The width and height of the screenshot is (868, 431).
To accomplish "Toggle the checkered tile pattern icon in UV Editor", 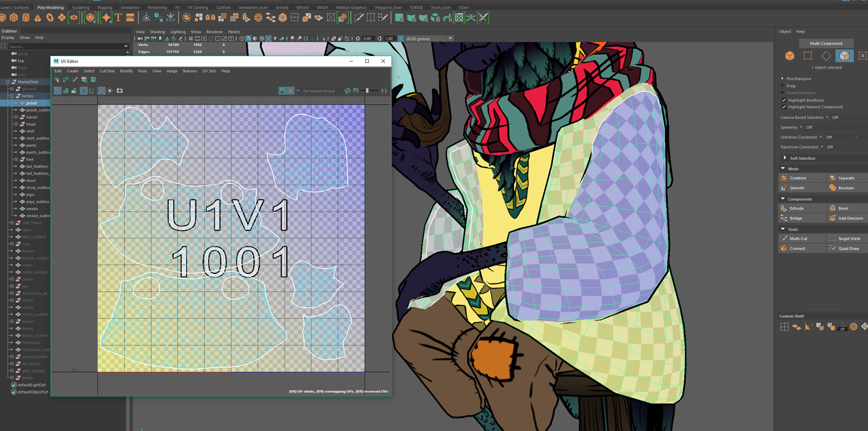I will 291,91.
